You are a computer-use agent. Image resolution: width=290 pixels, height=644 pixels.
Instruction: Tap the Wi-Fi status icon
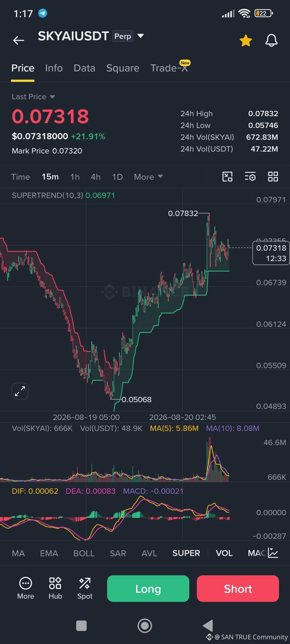tap(244, 13)
